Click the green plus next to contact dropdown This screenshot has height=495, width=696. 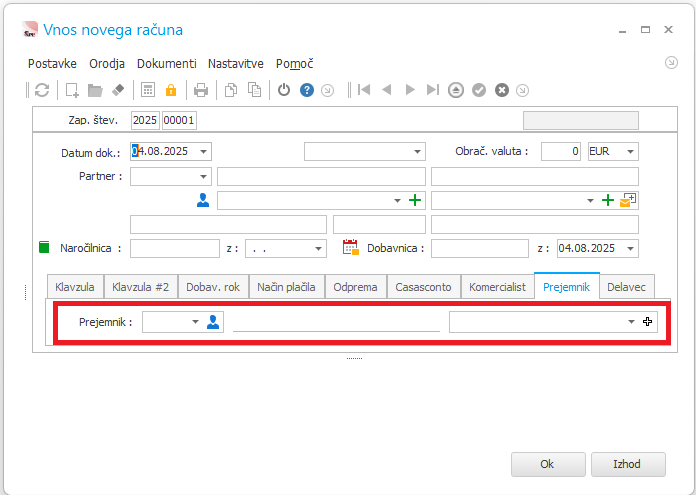(x=415, y=200)
